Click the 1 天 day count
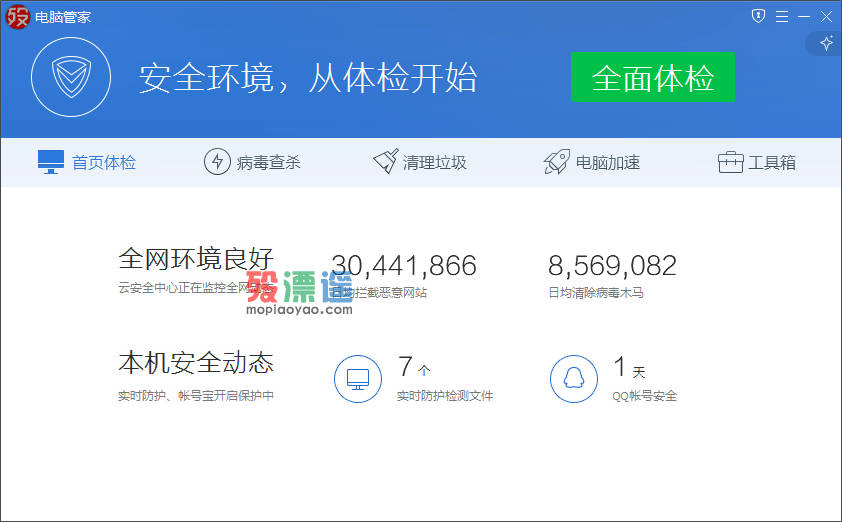This screenshot has width=842, height=522. [629, 367]
